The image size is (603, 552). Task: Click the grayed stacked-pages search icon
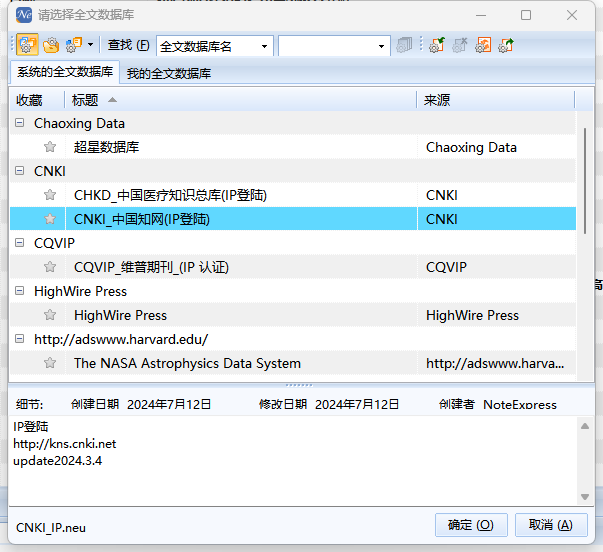tap(404, 45)
